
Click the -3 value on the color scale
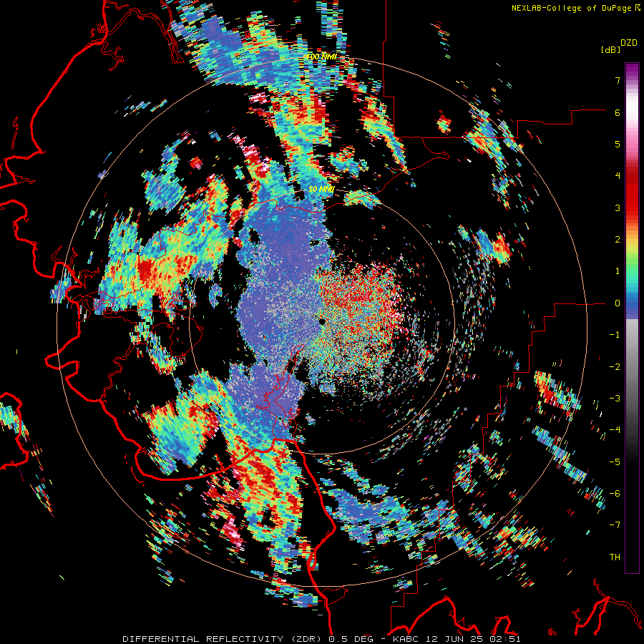click(615, 399)
